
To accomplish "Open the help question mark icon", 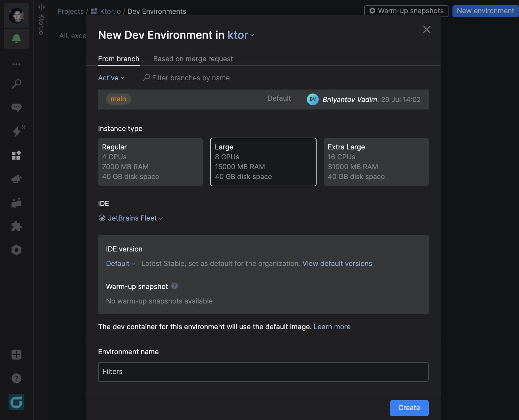I will tap(16, 379).
